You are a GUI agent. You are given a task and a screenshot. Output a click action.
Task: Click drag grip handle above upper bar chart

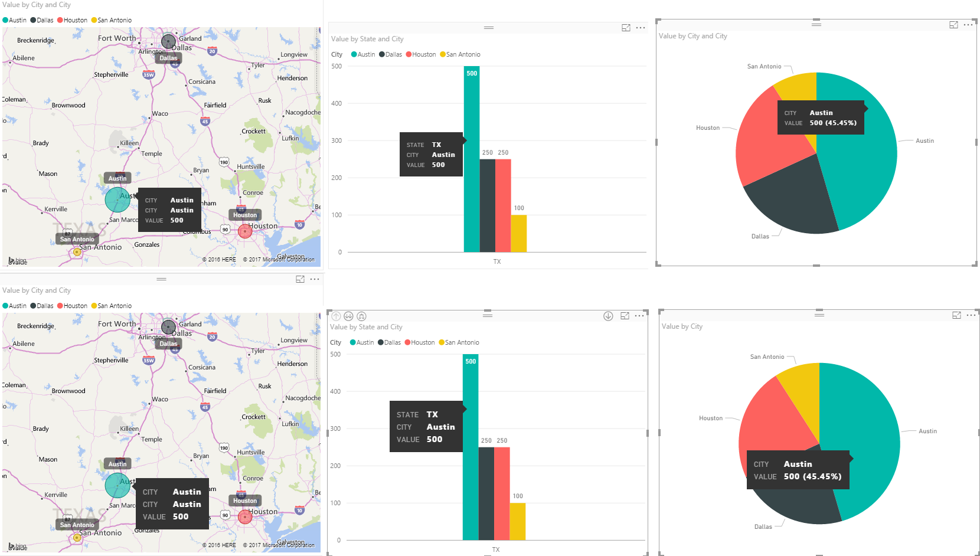pyautogui.click(x=489, y=28)
